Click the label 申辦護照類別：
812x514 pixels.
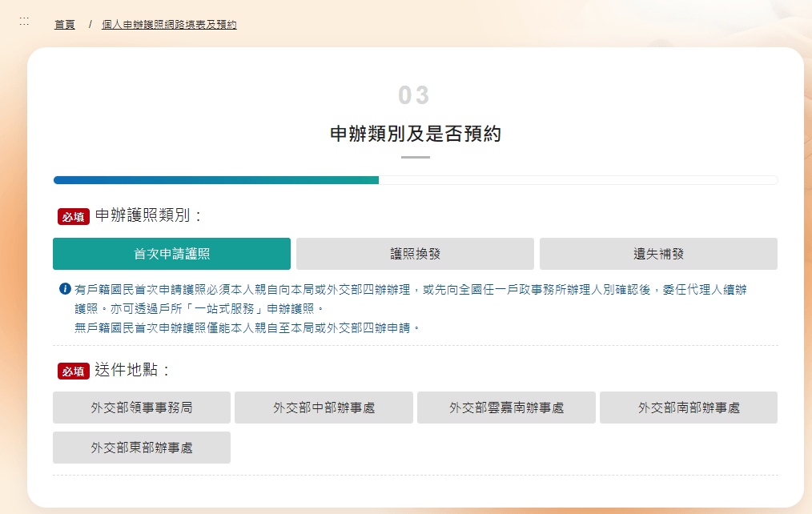tap(149, 215)
